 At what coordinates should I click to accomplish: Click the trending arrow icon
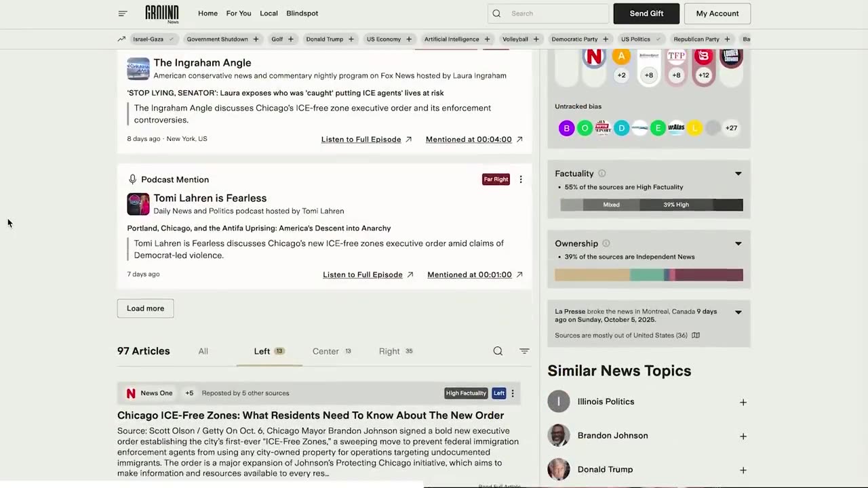coord(121,39)
